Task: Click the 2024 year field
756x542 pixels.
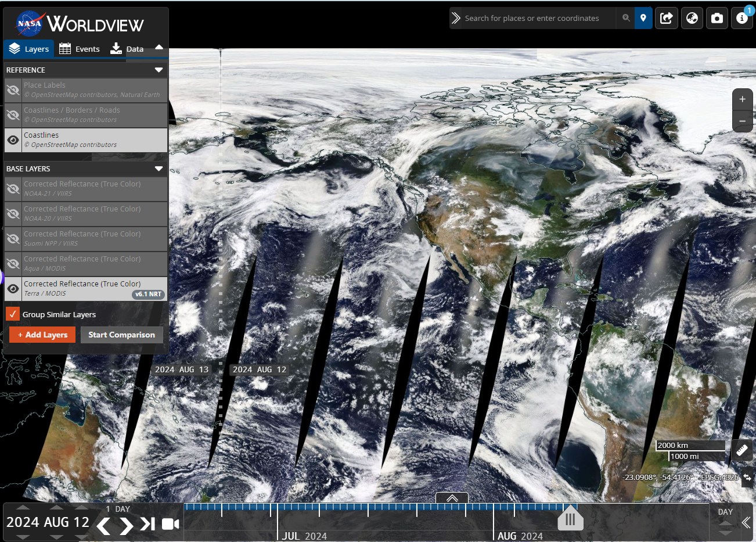Action: 23,522
